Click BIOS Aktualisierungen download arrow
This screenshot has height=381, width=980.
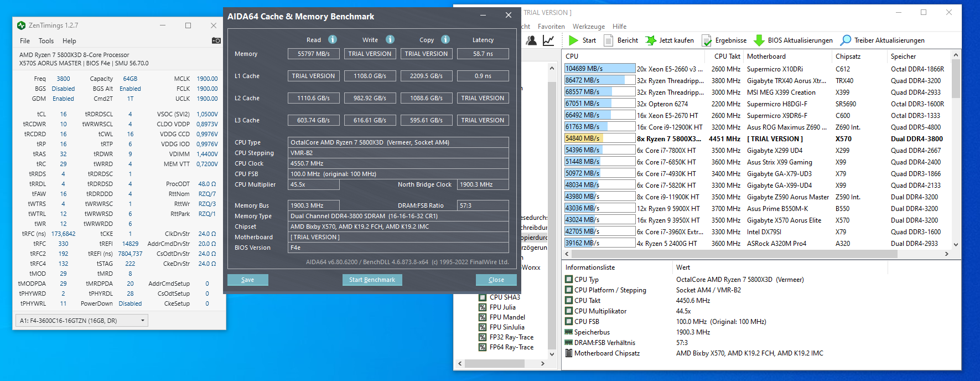tap(759, 40)
